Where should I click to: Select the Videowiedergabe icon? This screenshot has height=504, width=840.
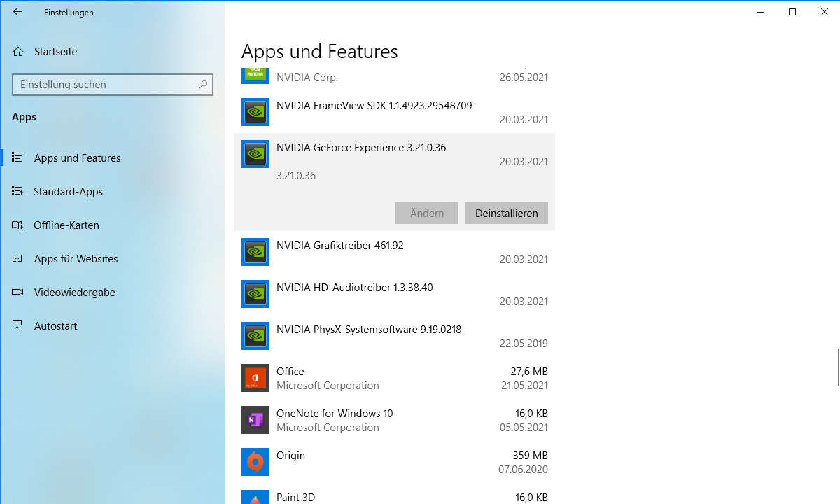tap(18, 292)
